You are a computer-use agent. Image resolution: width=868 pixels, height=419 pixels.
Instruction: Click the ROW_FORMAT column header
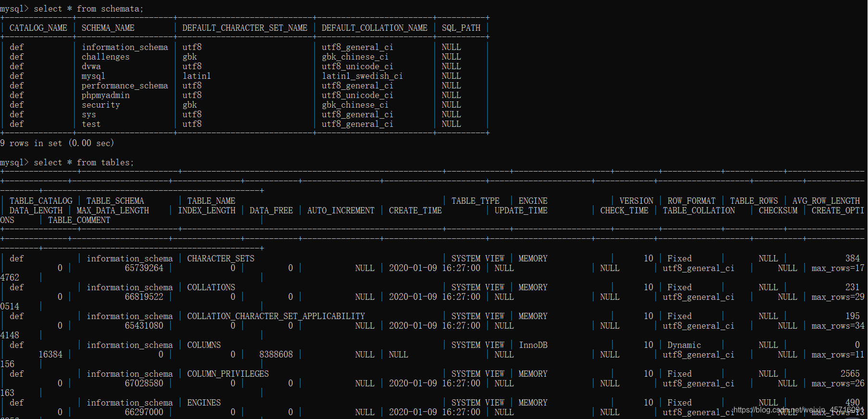(x=692, y=201)
